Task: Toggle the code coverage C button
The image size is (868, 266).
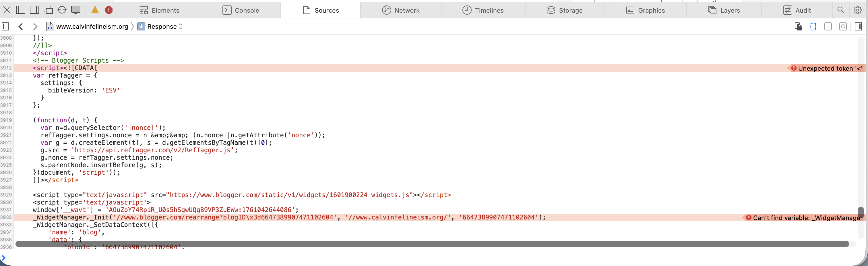Action: pos(843,26)
